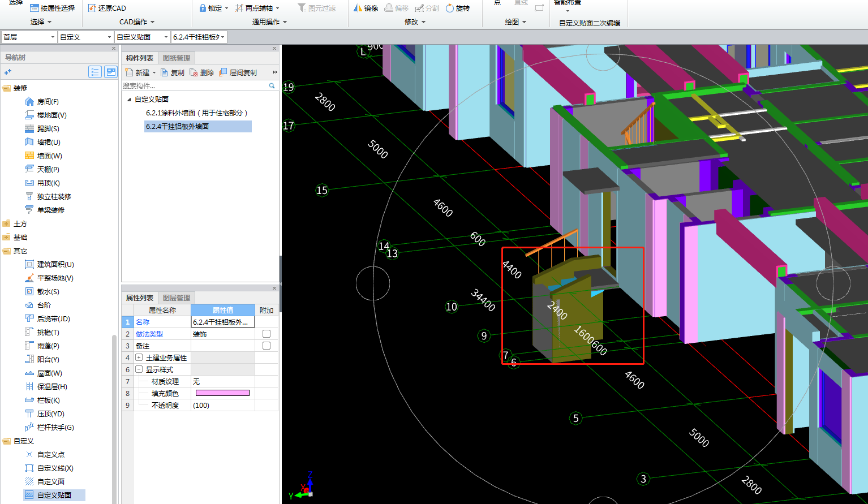Open the 绘图 group menu
This screenshot has width=868, height=504.
coord(515,22)
